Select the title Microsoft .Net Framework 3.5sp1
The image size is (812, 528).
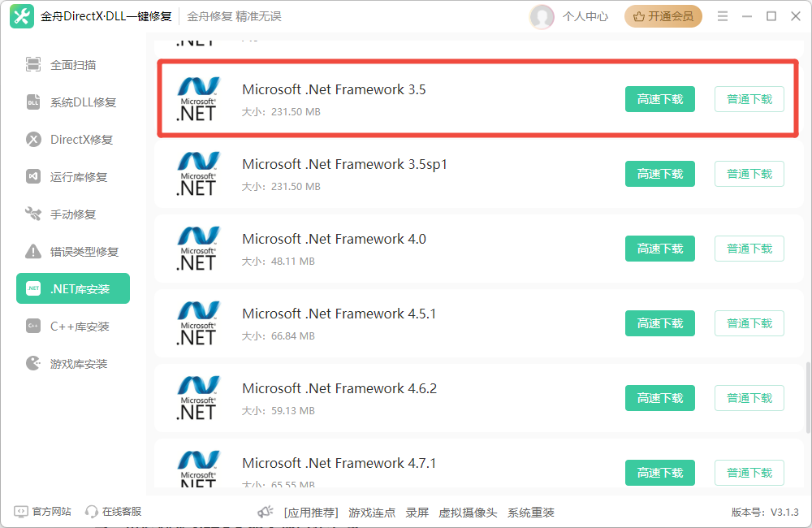(x=344, y=164)
